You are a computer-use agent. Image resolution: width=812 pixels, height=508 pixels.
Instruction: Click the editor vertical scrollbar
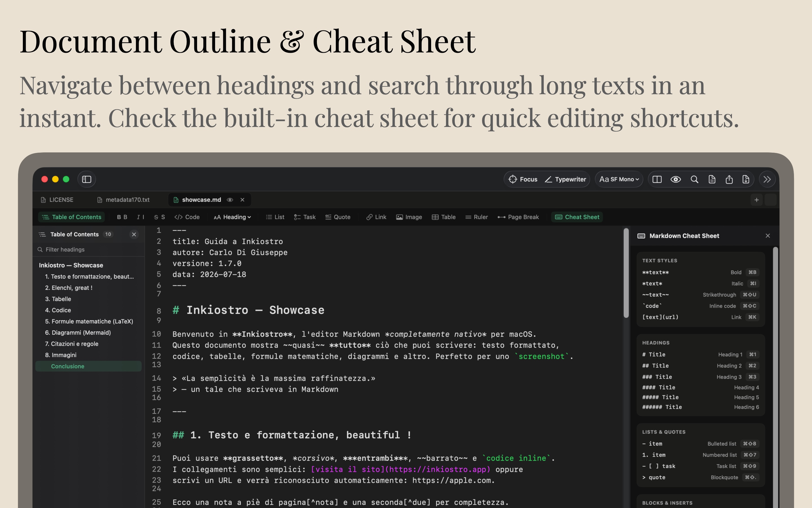[626, 273]
